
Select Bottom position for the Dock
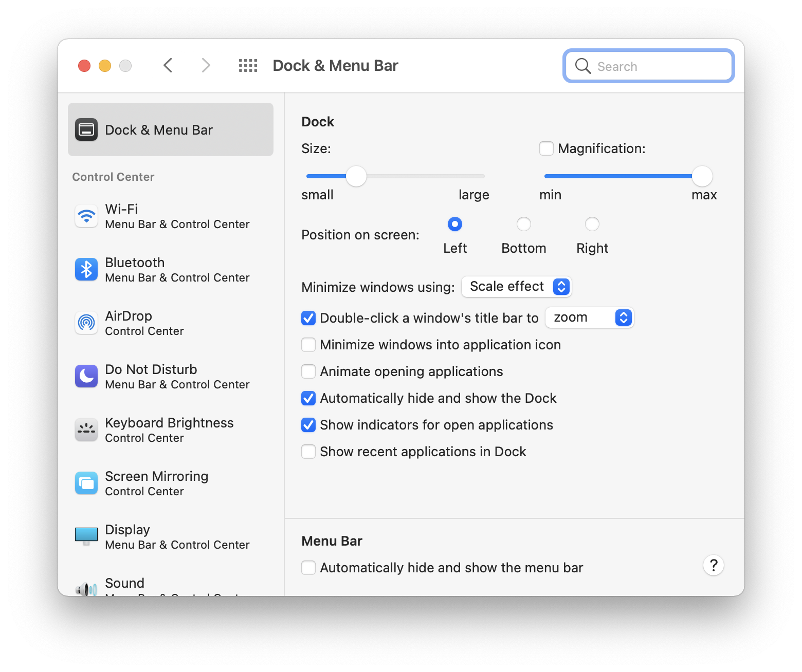click(523, 224)
